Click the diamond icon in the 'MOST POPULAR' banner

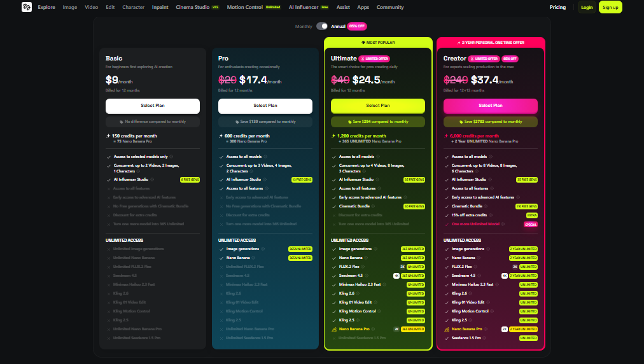363,43
